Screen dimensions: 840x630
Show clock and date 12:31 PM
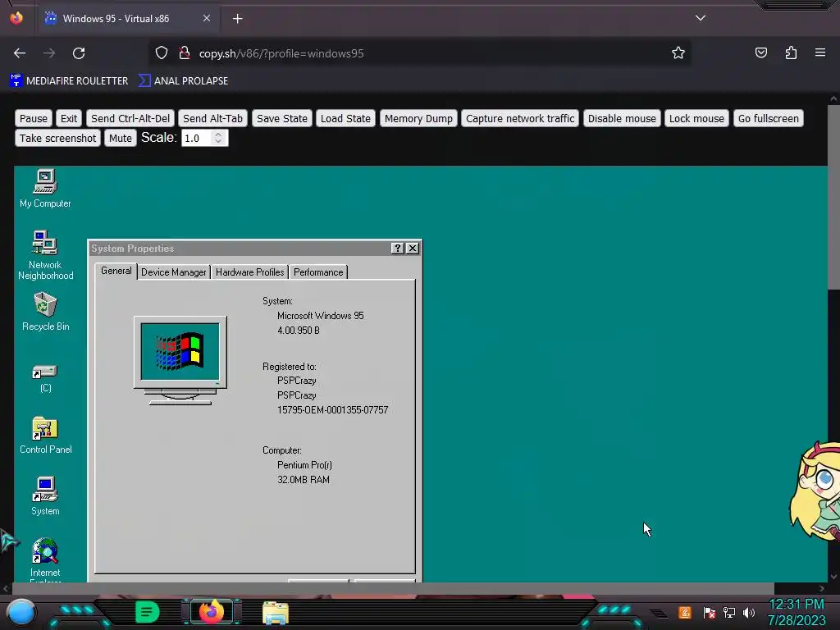click(x=797, y=612)
